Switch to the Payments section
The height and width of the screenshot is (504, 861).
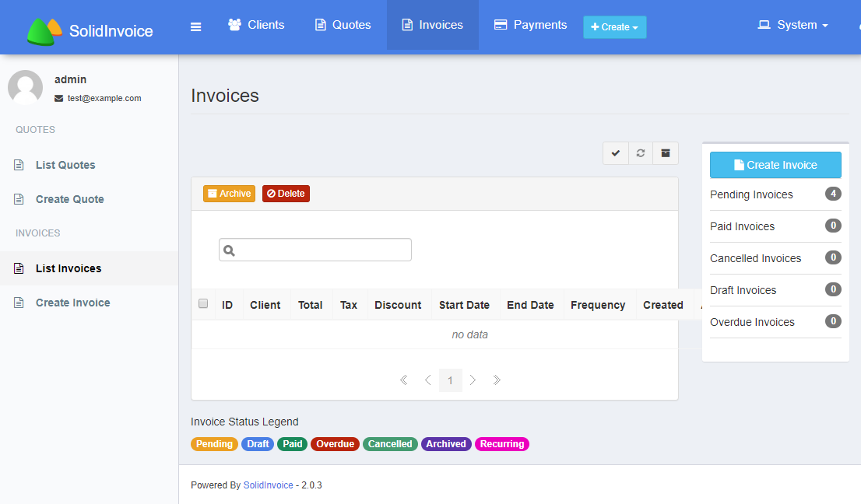pos(530,24)
